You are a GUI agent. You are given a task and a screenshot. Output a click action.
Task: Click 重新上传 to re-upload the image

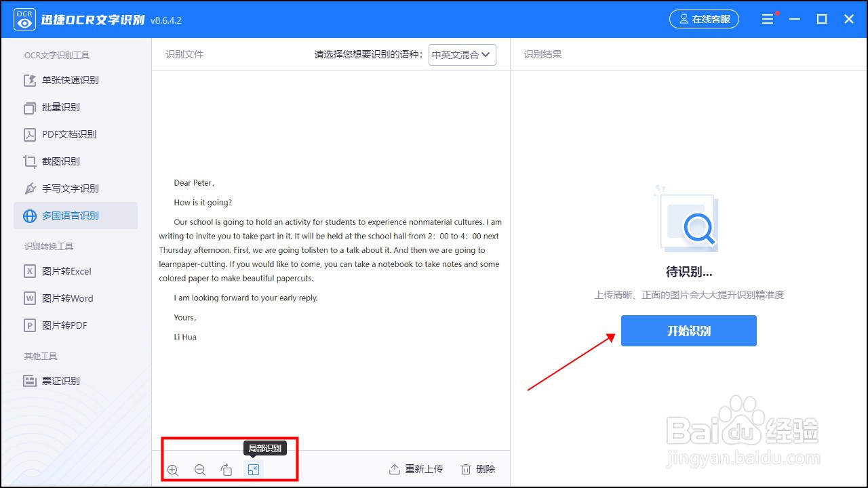[416, 468]
